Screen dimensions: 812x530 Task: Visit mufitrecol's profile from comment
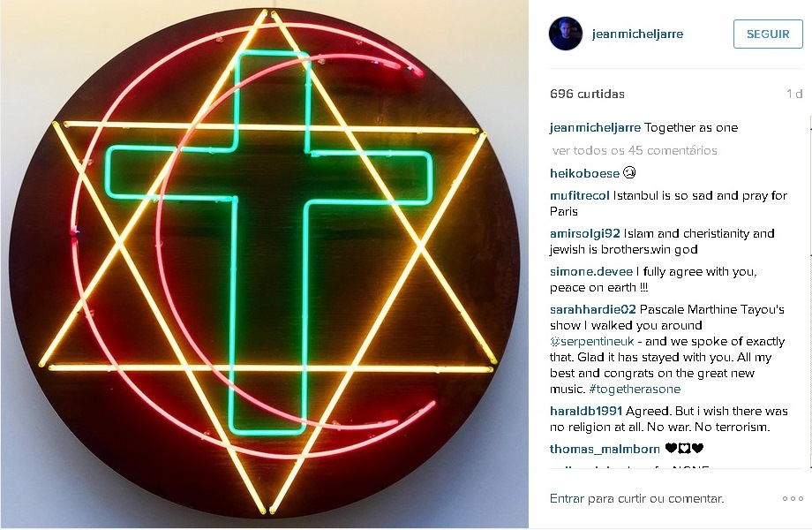pyautogui.click(x=580, y=196)
